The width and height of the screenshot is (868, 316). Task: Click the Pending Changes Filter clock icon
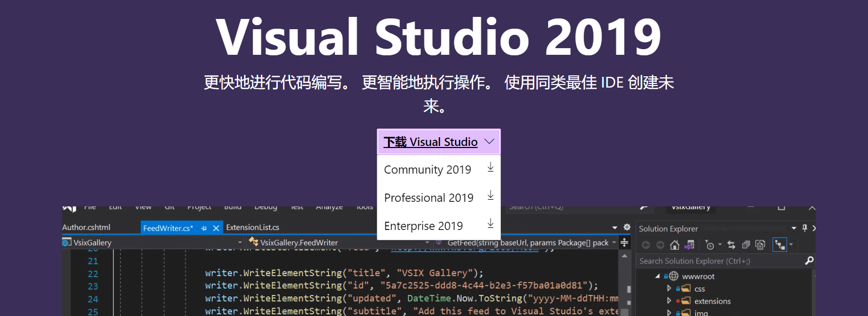[710, 245]
